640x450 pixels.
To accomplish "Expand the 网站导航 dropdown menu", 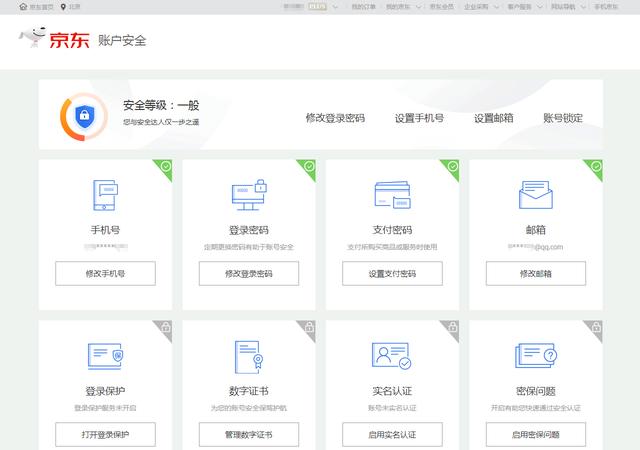I will point(567,7).
